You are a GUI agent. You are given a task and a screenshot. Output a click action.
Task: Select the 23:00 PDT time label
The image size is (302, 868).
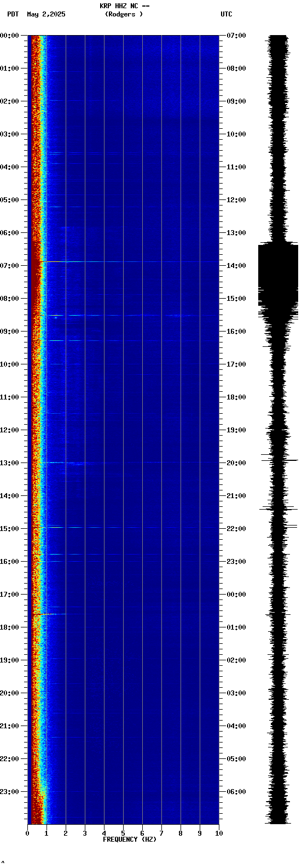pyautogui.click(x=9, y=792)
